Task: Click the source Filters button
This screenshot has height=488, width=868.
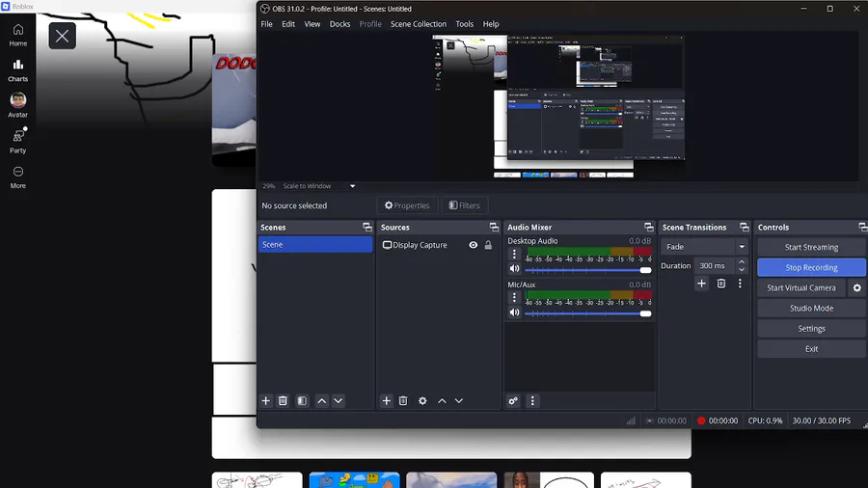Action: pyautogui.click(x=465, y=205)
